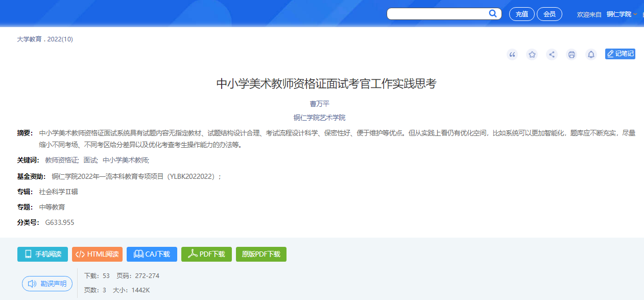
Task: Click the bell notification icon
Action: pyautogui.click(x=591, y=55)
